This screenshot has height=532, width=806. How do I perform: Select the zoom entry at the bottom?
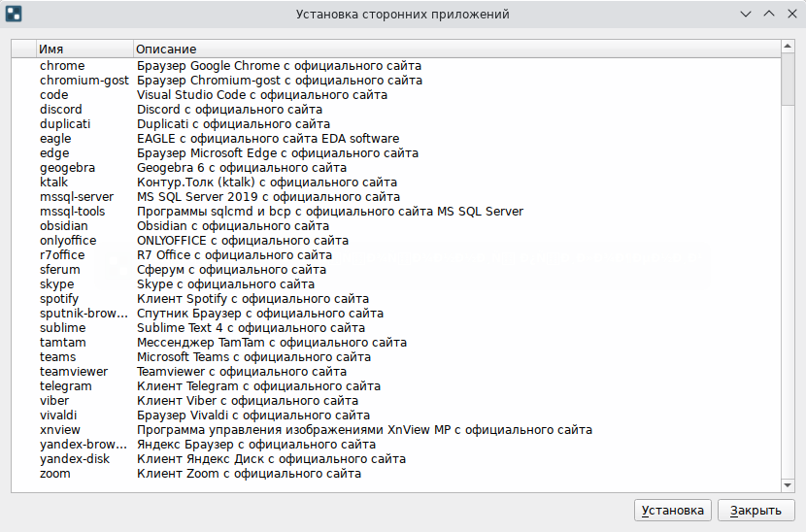click(x=55, y=474)
